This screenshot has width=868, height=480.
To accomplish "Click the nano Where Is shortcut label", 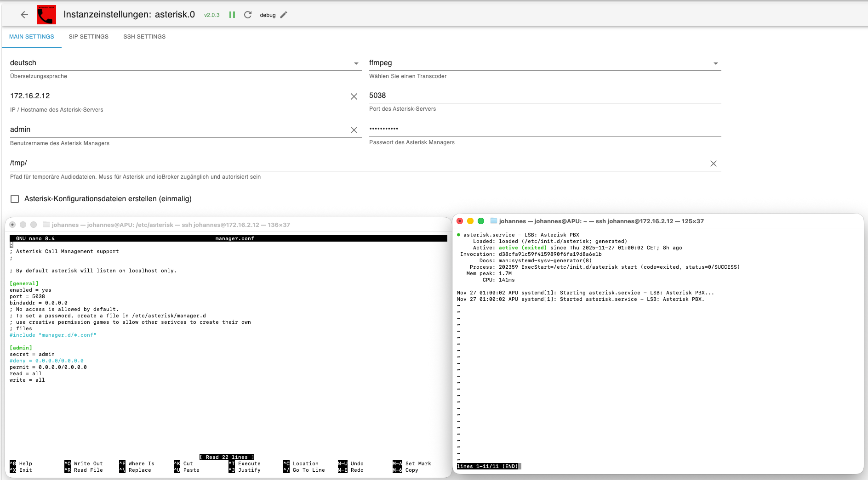I will [x=142, y=463].
